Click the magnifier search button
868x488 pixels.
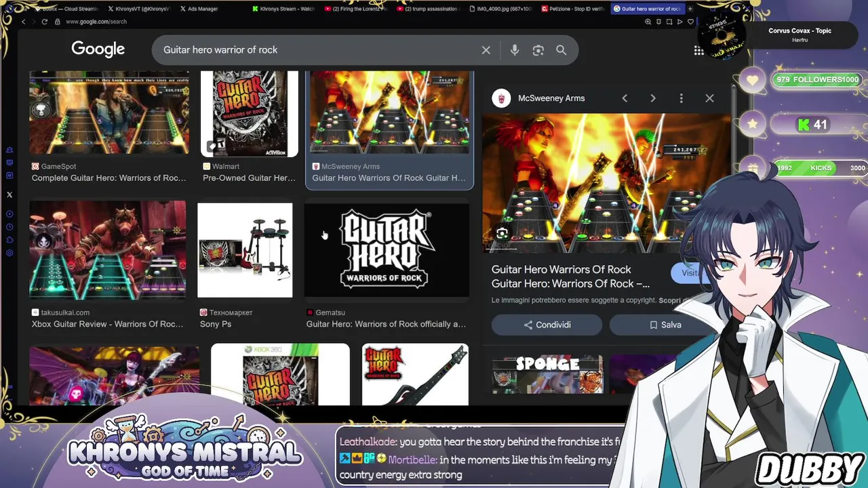pos(561,50)
